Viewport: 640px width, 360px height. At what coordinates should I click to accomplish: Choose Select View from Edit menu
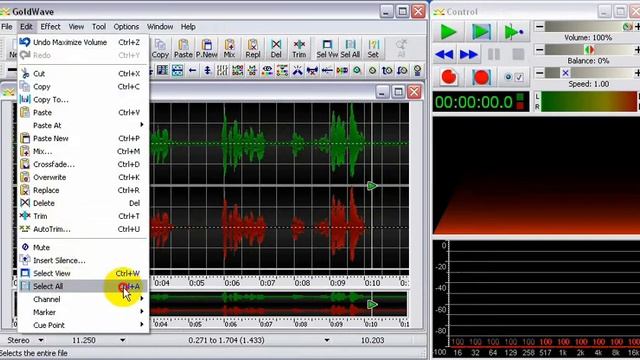click(83, 273)
